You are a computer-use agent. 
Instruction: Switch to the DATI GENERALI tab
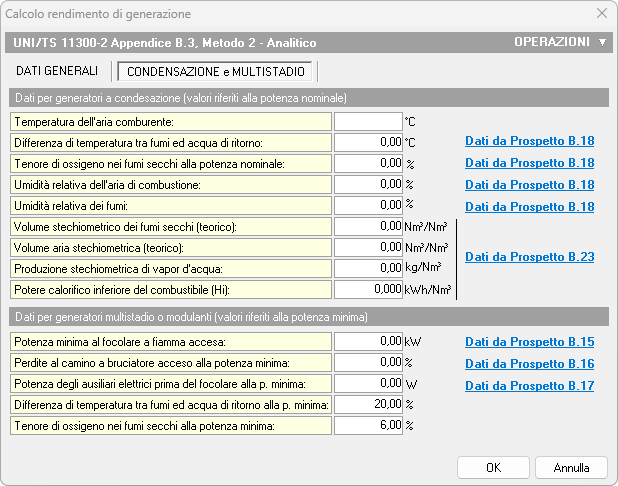(x=58, y=71)
